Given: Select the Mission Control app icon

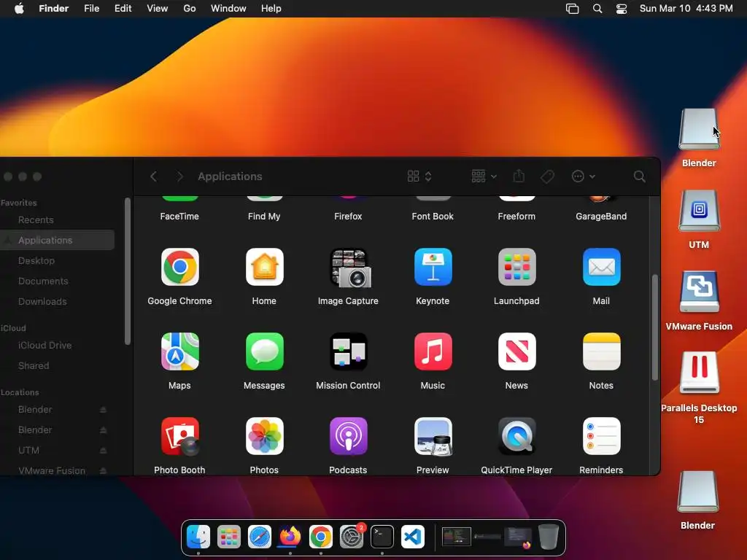Looking at the screenshot, I should pyautogui.click(x=348, y=352).
